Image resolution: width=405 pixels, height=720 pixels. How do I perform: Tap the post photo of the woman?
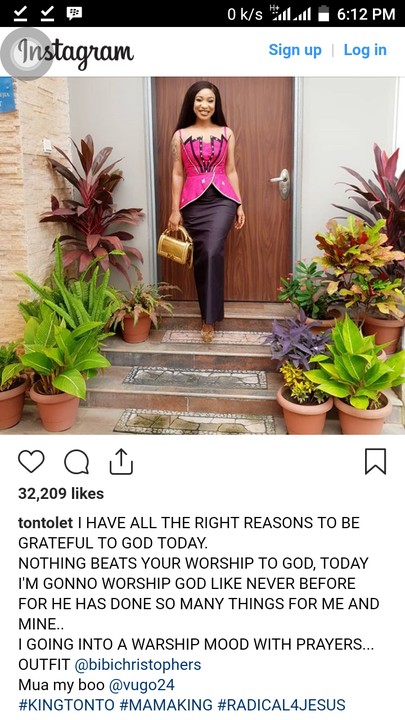[202, 255]
